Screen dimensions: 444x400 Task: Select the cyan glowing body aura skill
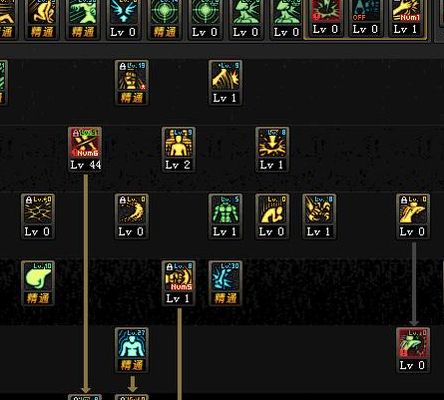132,350
